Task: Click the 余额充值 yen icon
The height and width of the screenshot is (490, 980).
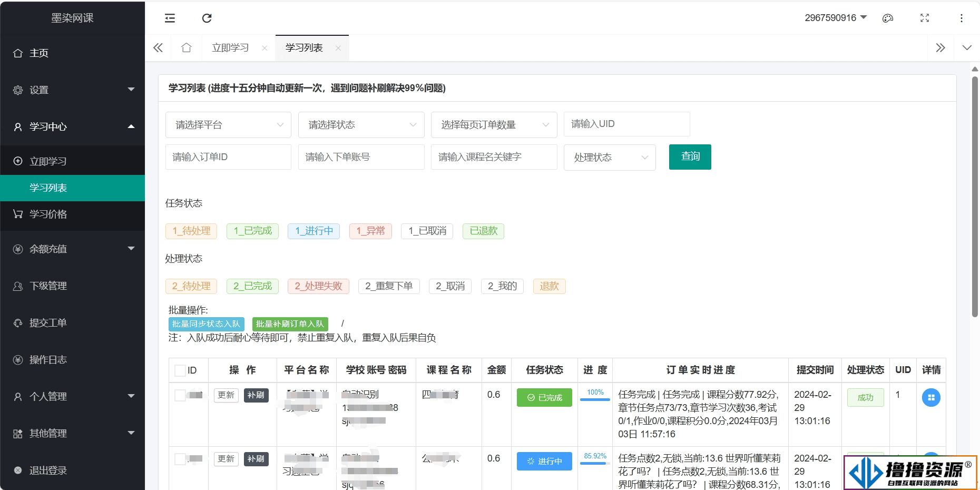Action: click(18, 249)
